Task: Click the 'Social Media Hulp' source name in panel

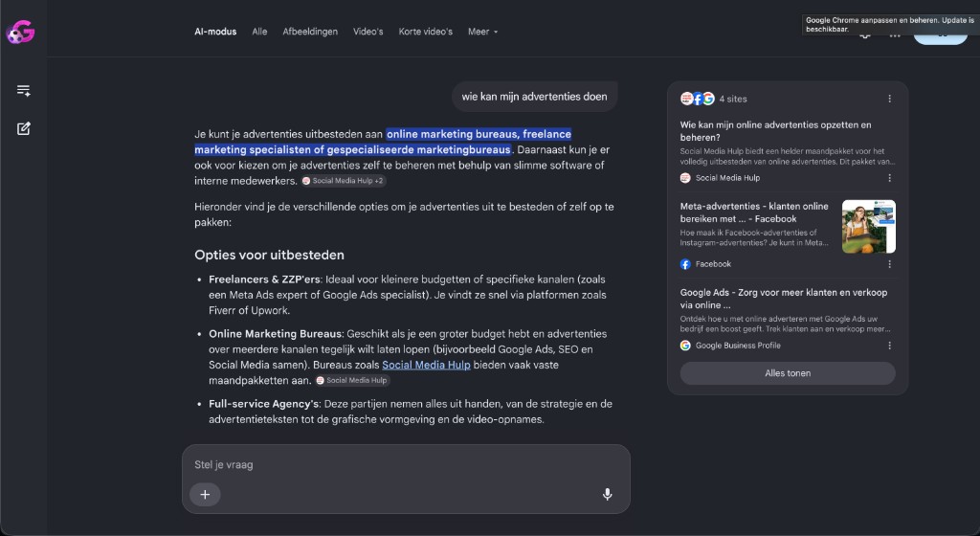Action: pyautogui.click(x=727, y=178)
